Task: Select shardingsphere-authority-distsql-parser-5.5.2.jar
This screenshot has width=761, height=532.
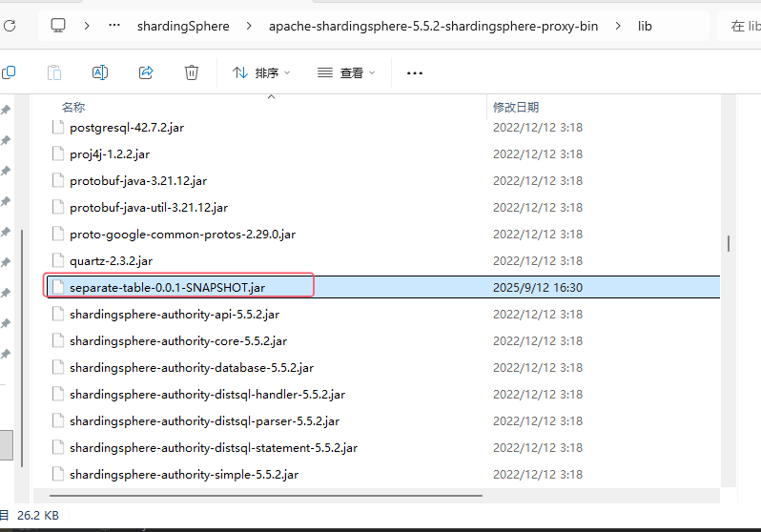Action: (x=204, y=421)
